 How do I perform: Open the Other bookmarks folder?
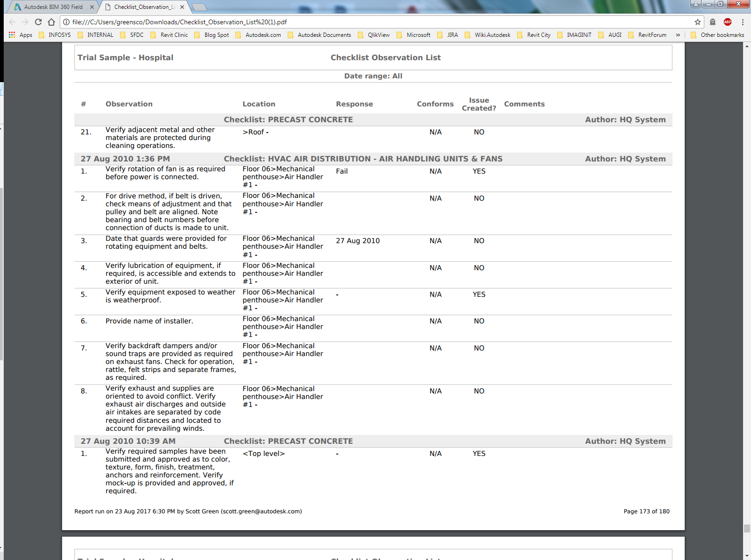(x=717, y=35)
